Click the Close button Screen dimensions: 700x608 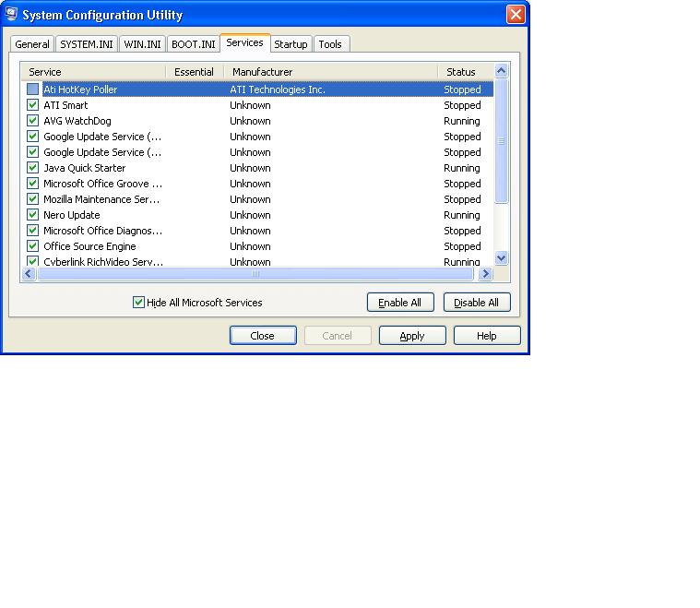(263, 336)
